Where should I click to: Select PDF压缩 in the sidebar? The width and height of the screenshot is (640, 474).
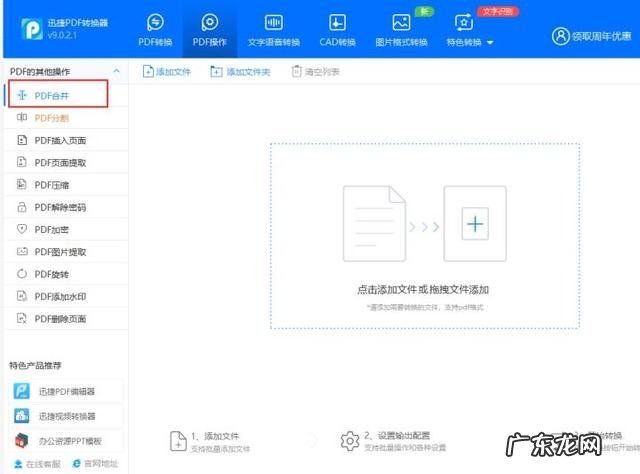point(65,185)
